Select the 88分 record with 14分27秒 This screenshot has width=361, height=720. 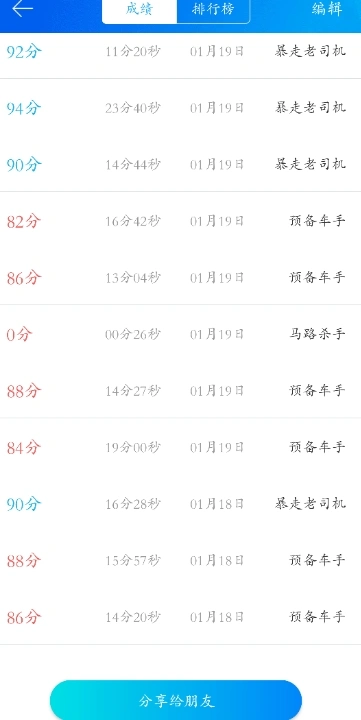(x=180, y=391)
